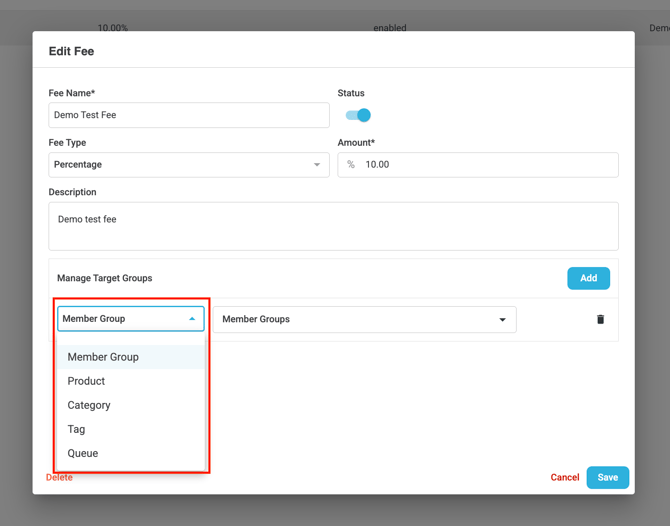This screenshot has width=670, height=526.
Task: Toggle the Status switch off
Action: pyautogui.click(x=358, y=115)
